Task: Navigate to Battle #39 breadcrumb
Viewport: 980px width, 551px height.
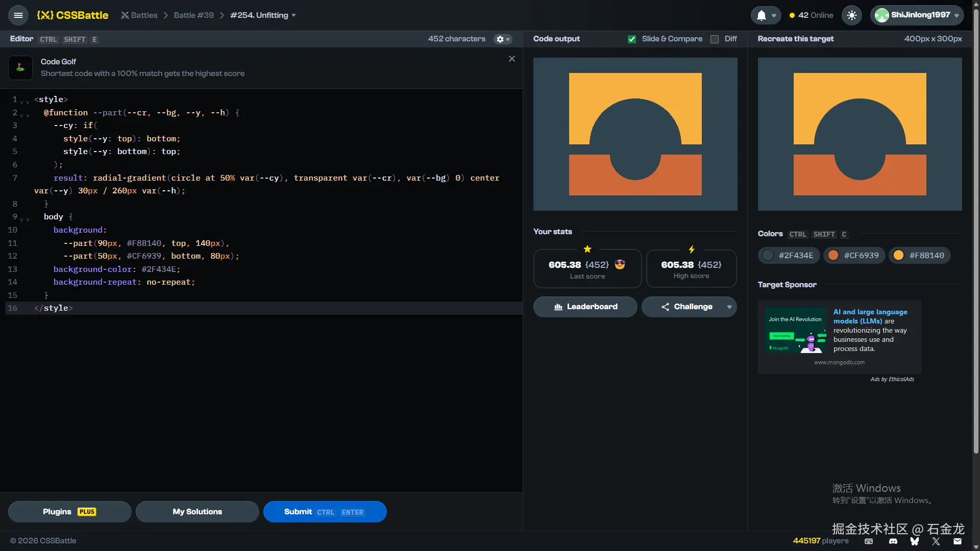Action: pyautogui.click(x=193, y=15)
